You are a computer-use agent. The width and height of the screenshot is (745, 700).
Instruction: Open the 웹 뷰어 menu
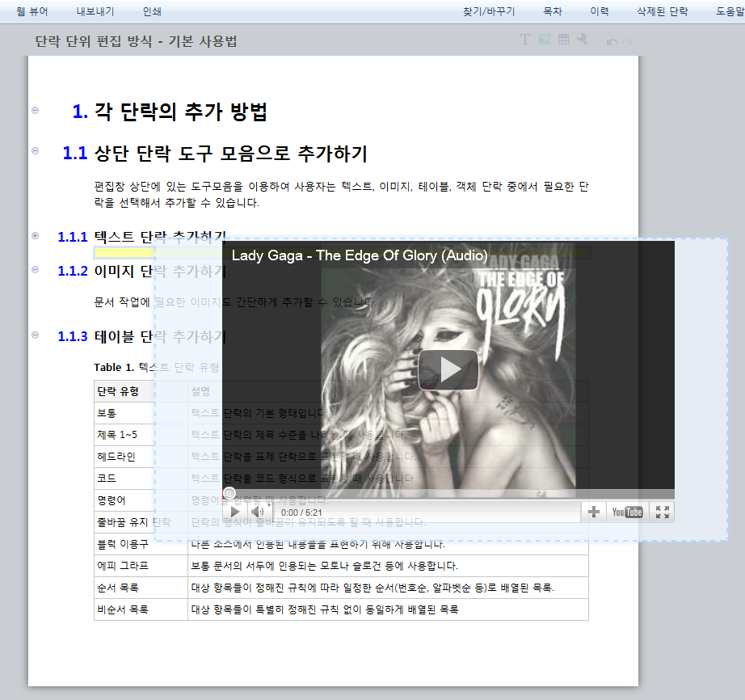32,11
